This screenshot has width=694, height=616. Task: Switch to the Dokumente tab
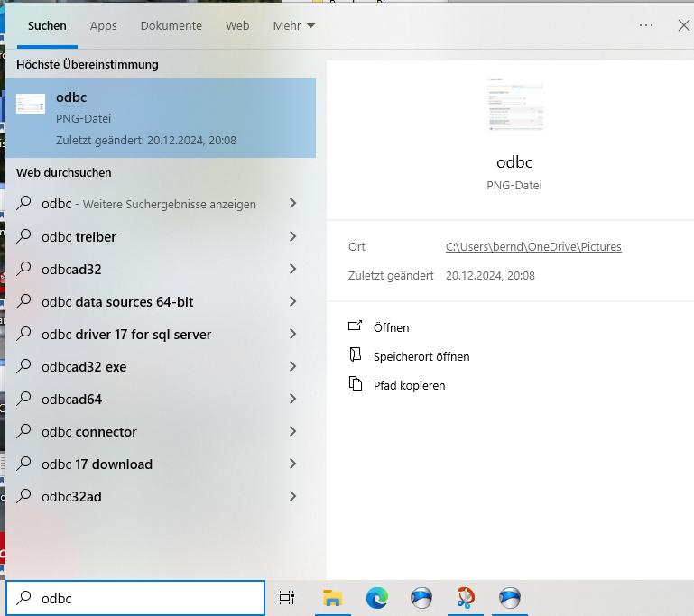(x=171, y=25)
